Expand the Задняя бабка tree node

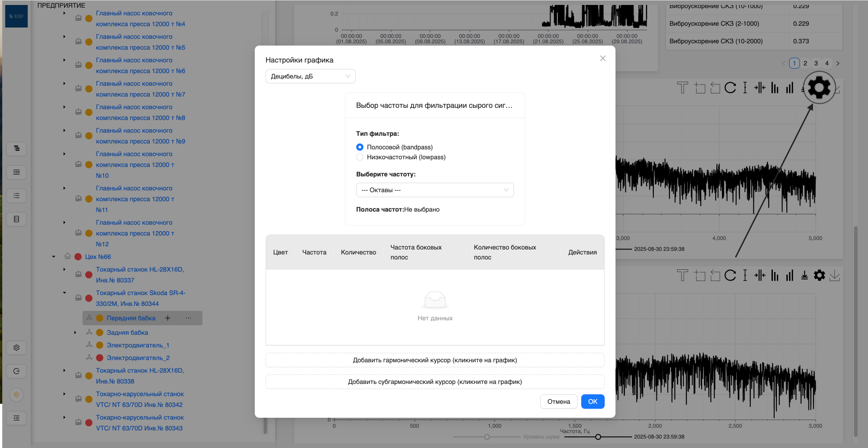(x=75, y=333)
